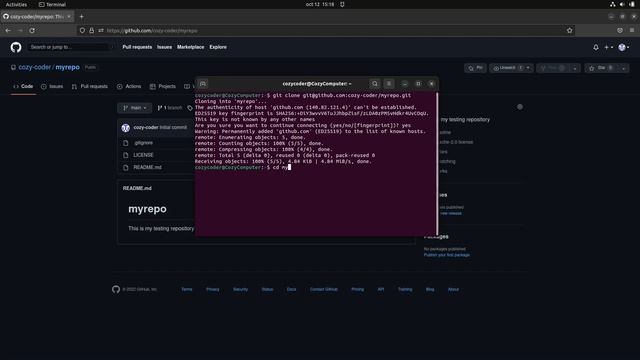
Task: Open the notifications bell icon
Action: (596, 47)
